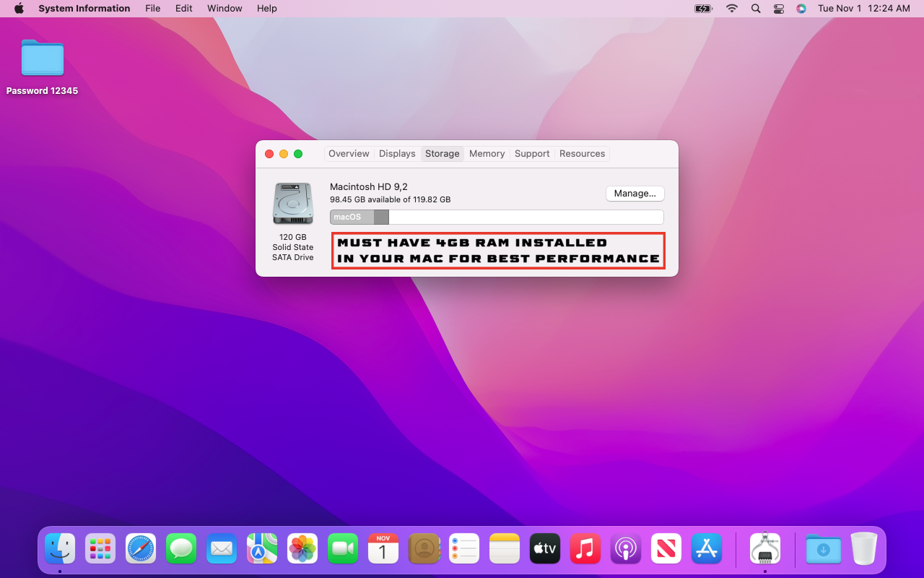Open Maps app in the Dock
The image size is (924, 578).
tap(262, 549)
